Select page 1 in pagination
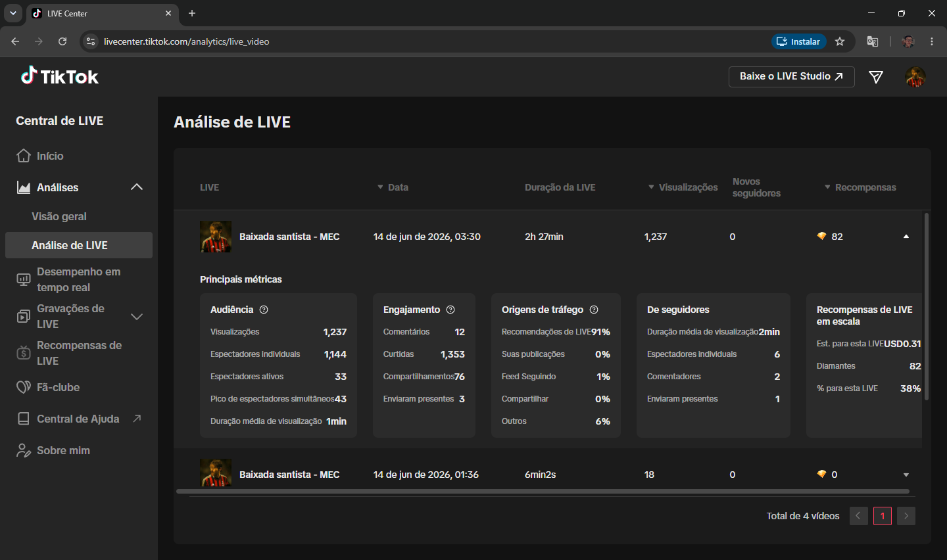 pyautogui.click(x=883, y=516)
